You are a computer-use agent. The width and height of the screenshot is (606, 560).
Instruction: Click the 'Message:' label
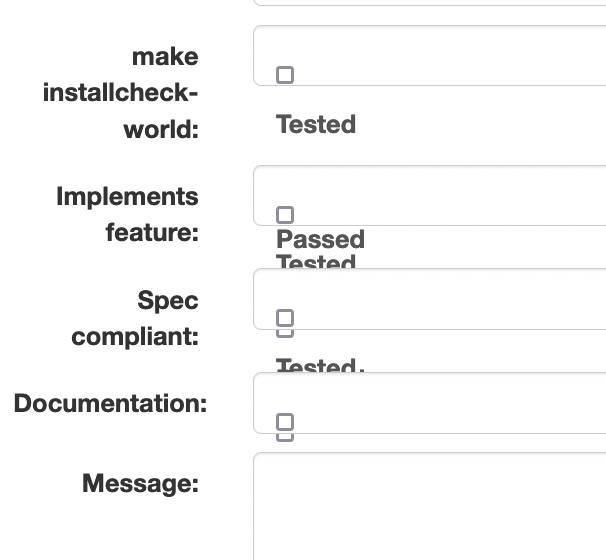coord(140,484)
